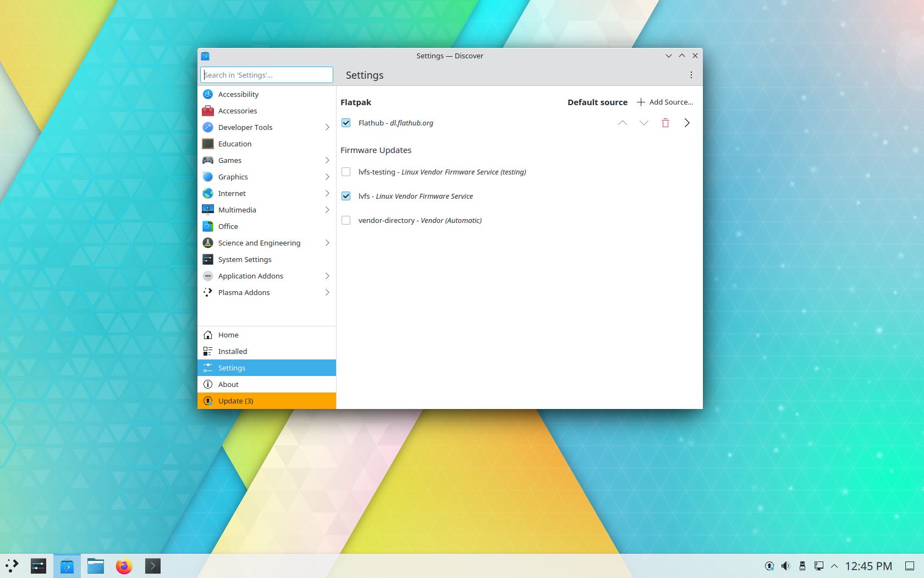Open the Graphics category label
Image resolution: width=924 pixels, height=578 pixels.
tap(233, 177)
